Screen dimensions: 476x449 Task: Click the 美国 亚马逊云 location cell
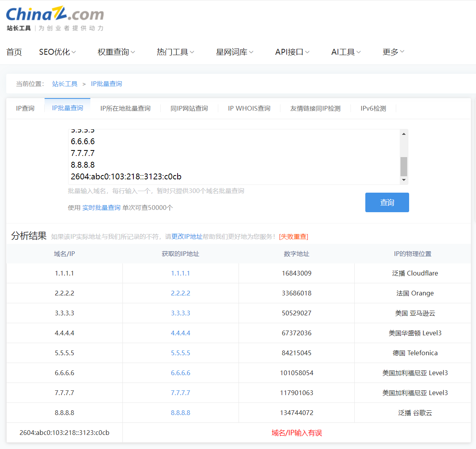click(x=413, y=313)
